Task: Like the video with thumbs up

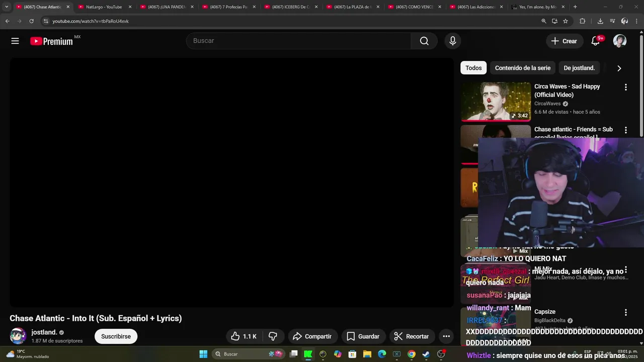Action: pos(244,336)
